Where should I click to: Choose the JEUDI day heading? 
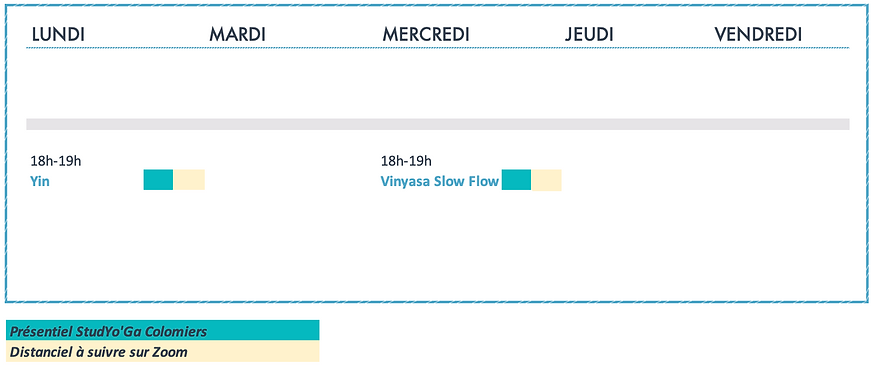[x=589, y=35]
